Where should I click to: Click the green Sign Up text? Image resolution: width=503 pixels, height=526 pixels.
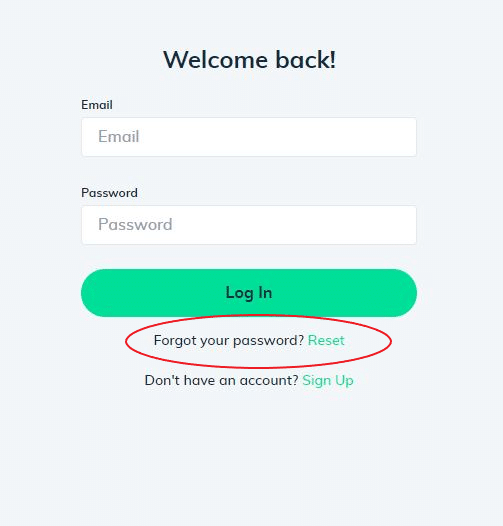[x=328, y=381]
